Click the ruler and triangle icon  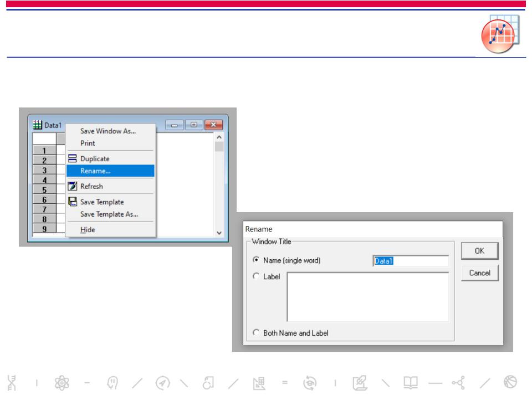[259, 383]
